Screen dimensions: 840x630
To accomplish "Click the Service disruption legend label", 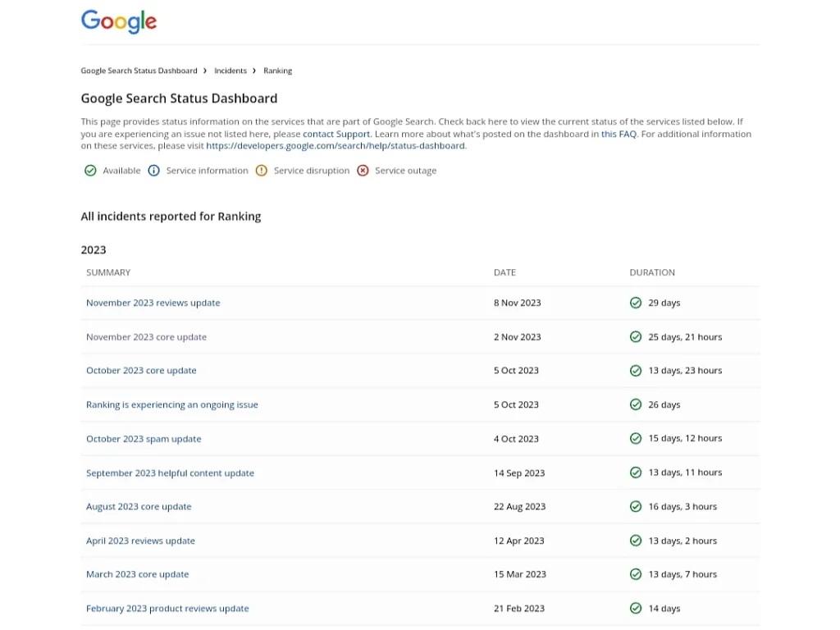I will (x=312, y=171).
